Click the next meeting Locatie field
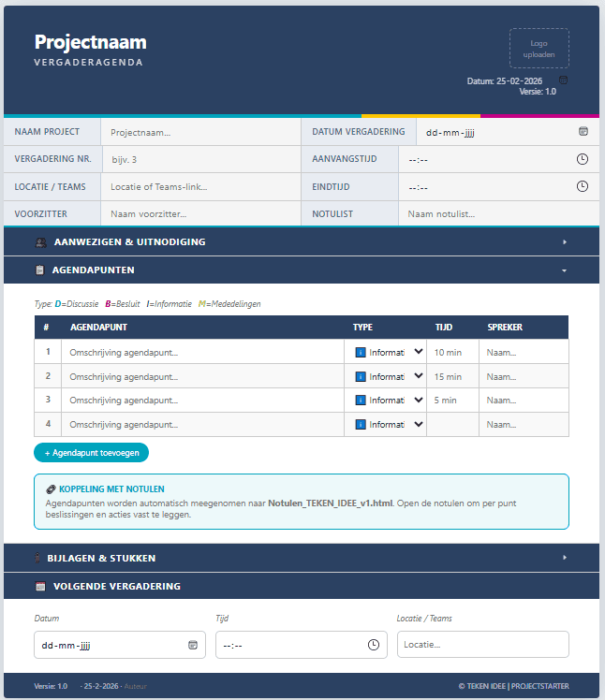The height and width of the screenshot is (700, 605). click(x=483, y=644)
